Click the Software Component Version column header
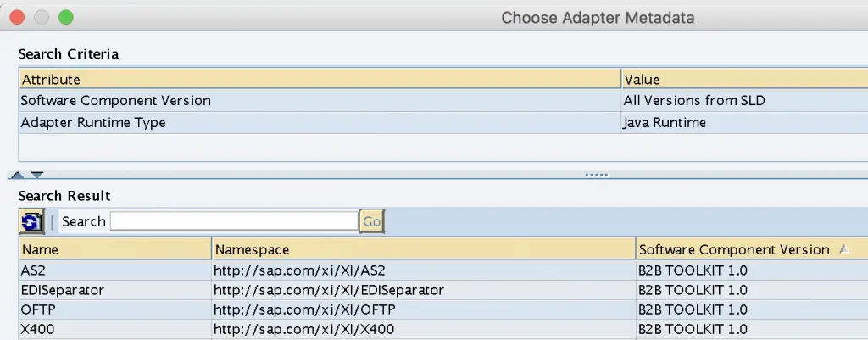The width and height of the screenshot is (868, 340). coord(752,249)
